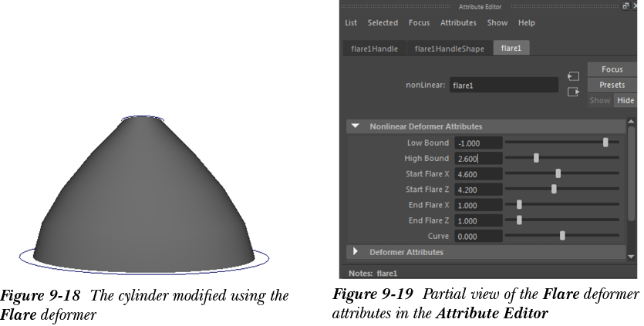Click the Curve slider handle

click(562, 236)
